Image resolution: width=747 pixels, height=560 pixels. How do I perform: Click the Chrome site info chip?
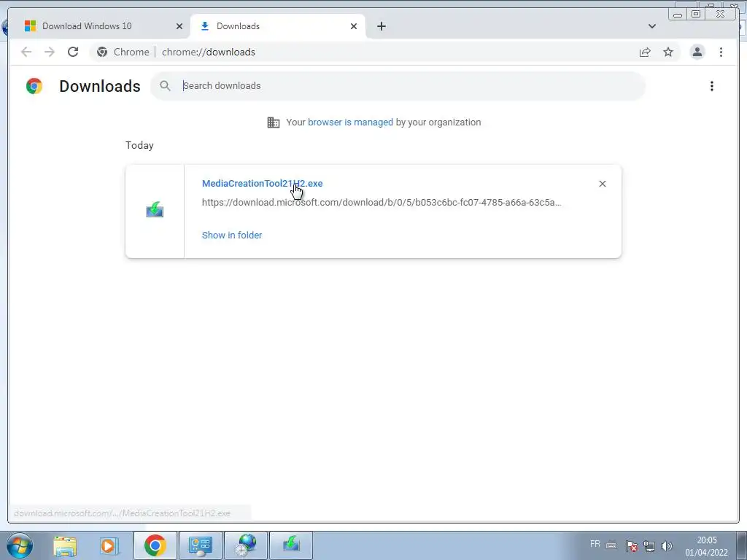[123, 52]
